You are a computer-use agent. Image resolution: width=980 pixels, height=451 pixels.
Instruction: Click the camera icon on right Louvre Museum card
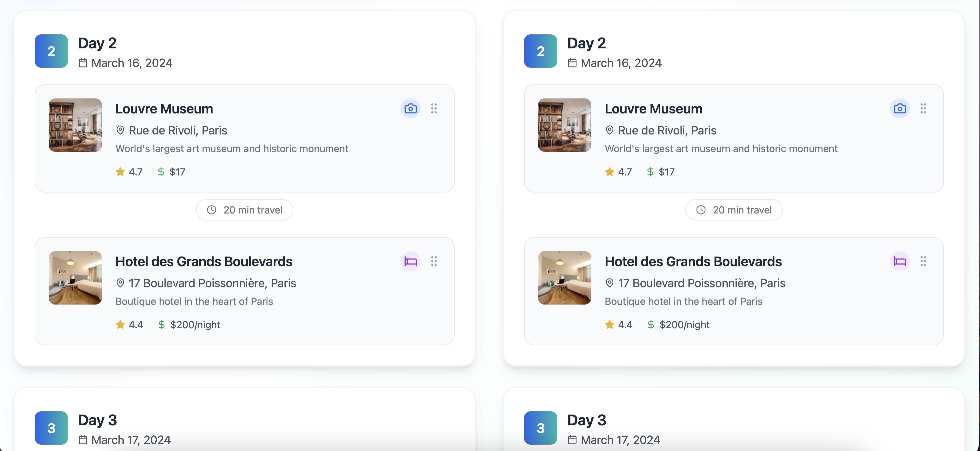coord(899,108)
